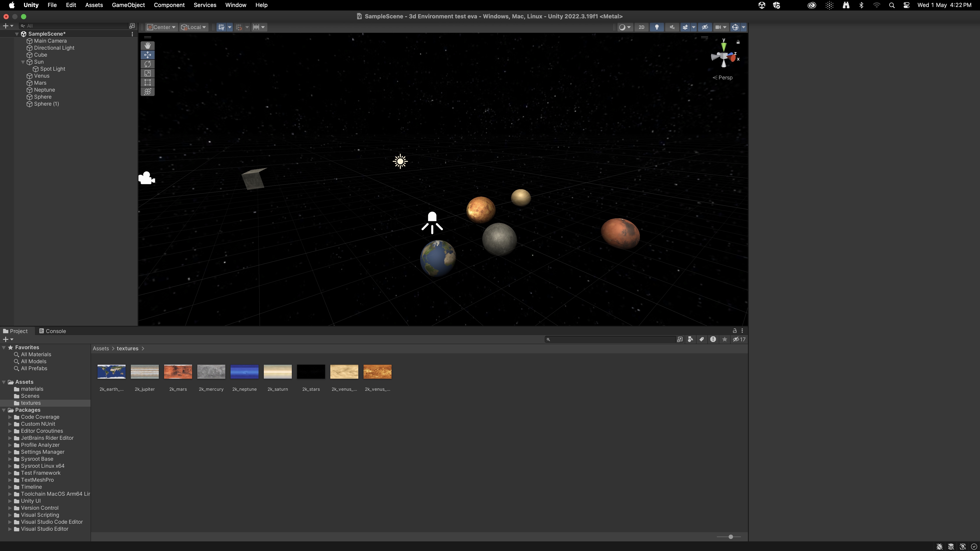Go to Assets in breadcrumb path

[101, 348]
